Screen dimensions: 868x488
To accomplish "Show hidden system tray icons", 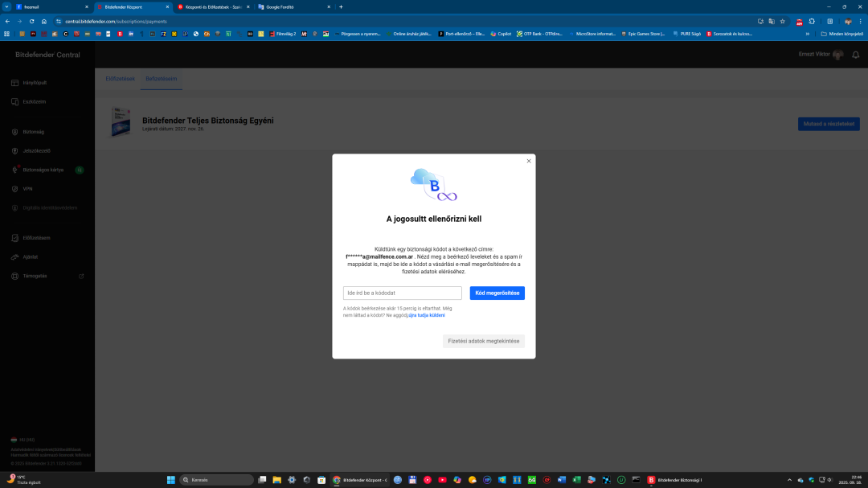I will tap(789, 480).
